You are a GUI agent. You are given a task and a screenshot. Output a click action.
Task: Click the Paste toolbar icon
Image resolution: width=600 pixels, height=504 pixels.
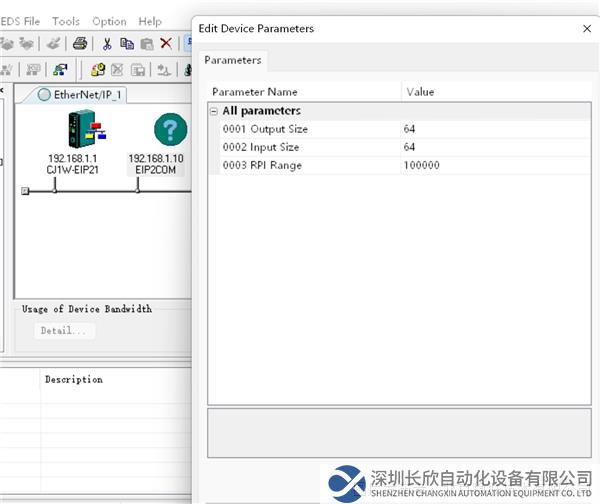click(x=146, y=43)
